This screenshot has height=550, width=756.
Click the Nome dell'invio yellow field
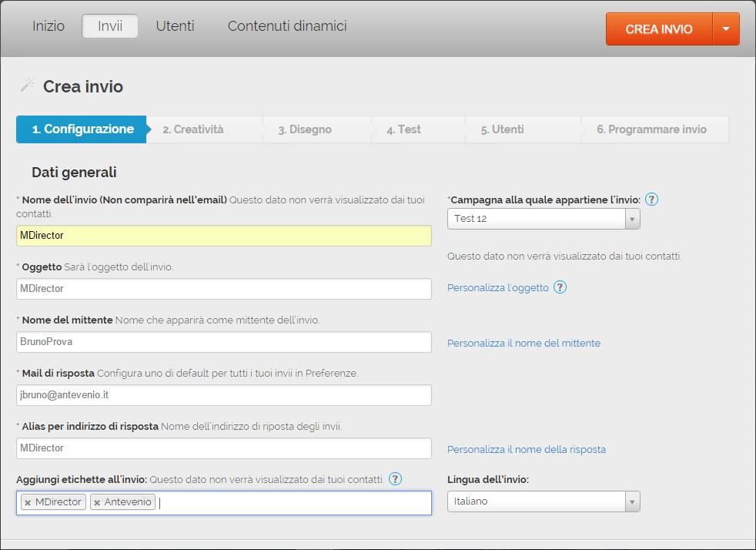tap(223, 236)
